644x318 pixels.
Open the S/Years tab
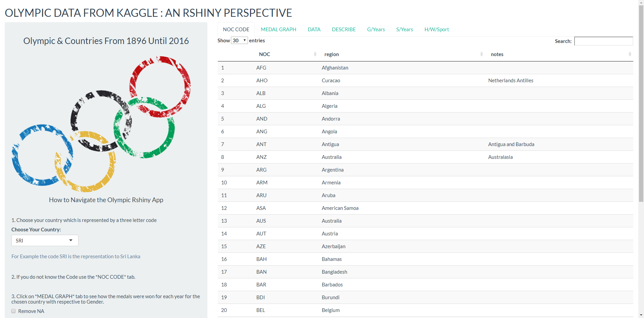[404, 30]
